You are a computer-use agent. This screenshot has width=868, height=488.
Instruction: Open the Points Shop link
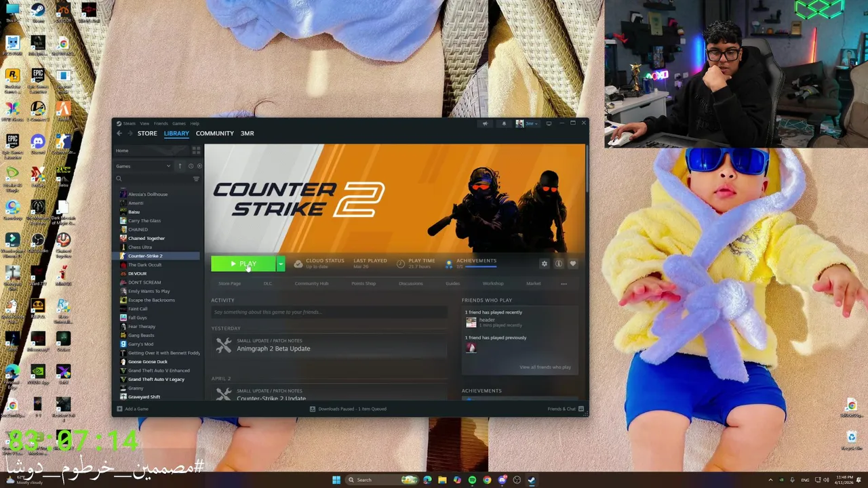coord(363,283)
